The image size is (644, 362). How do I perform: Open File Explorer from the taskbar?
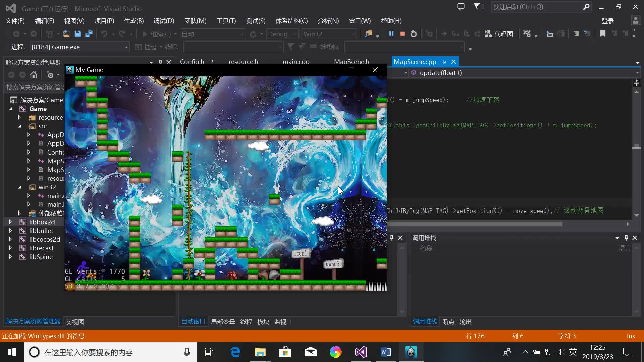pos(260,352)
